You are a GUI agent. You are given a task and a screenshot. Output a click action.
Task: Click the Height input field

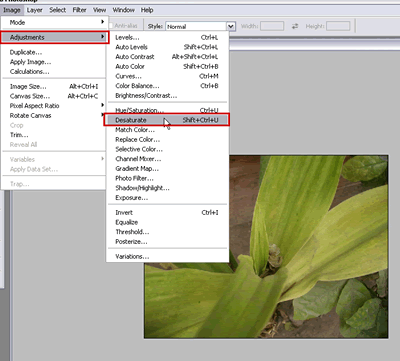click(338, 26)
